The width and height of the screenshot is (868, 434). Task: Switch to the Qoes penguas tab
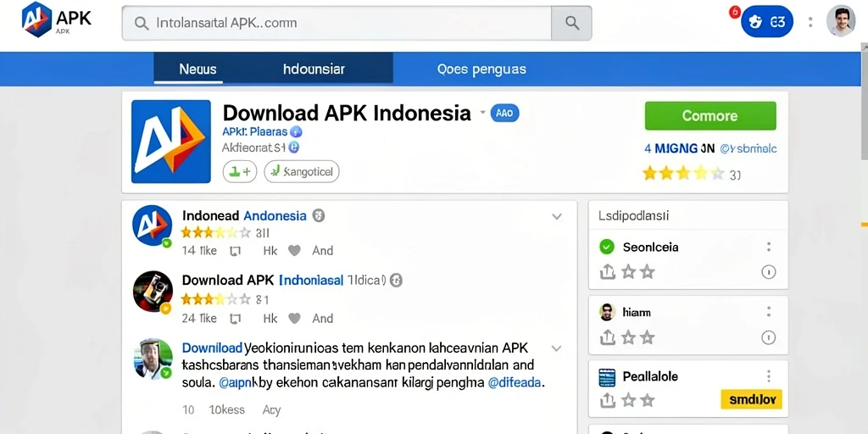(x=481, y=70)
